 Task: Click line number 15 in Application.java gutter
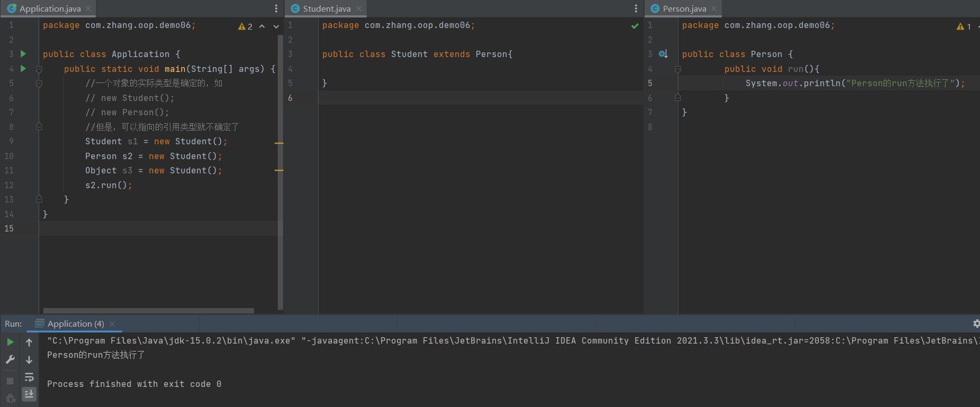point(9,229)
